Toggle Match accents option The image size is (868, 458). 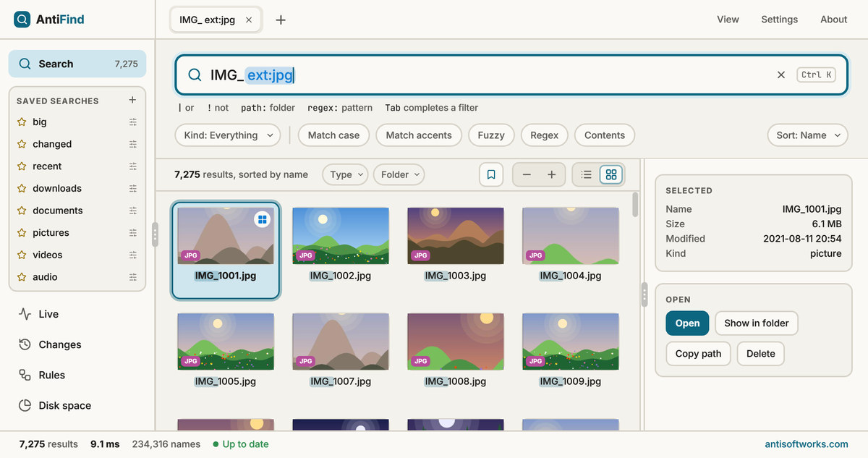coord(419,135)
